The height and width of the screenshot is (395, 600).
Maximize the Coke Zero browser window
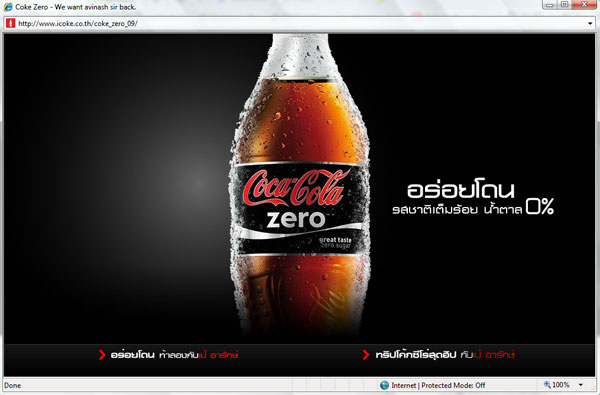pos(564,5)
